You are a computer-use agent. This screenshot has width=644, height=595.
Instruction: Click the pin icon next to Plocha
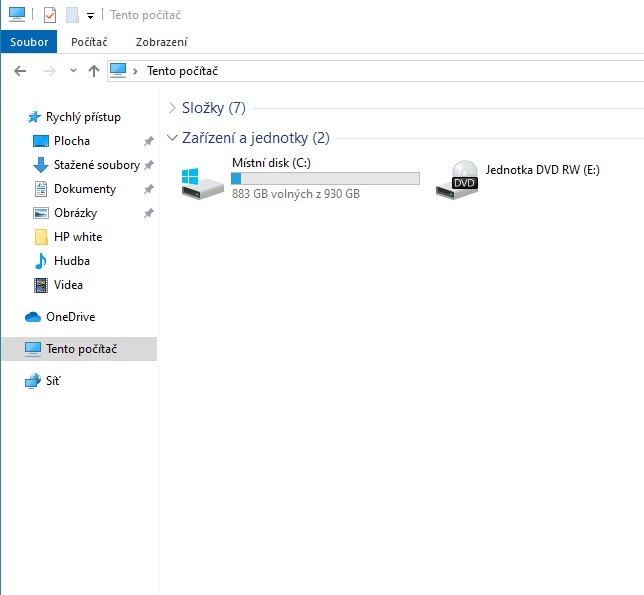149,141
